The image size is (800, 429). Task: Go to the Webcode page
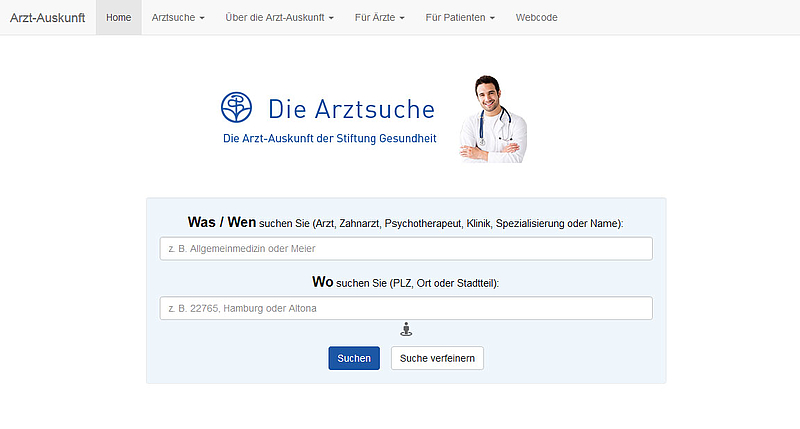tap(536, 17)
